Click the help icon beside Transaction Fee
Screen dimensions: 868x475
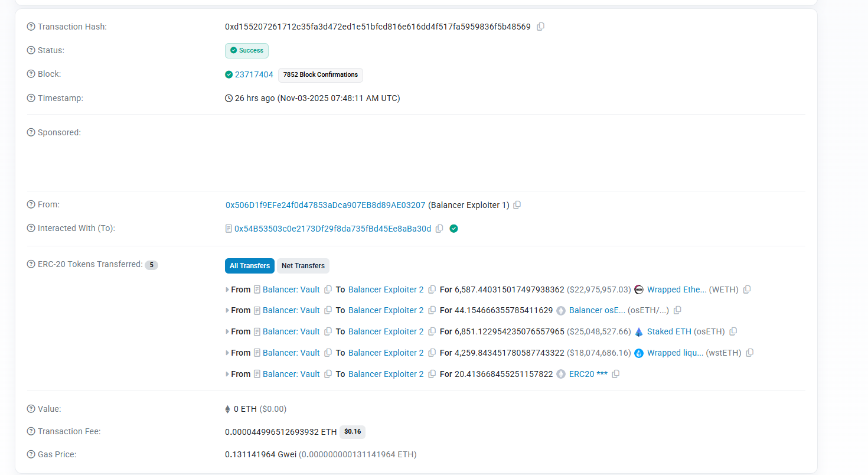pyautogui.click(x=31, y=431)
